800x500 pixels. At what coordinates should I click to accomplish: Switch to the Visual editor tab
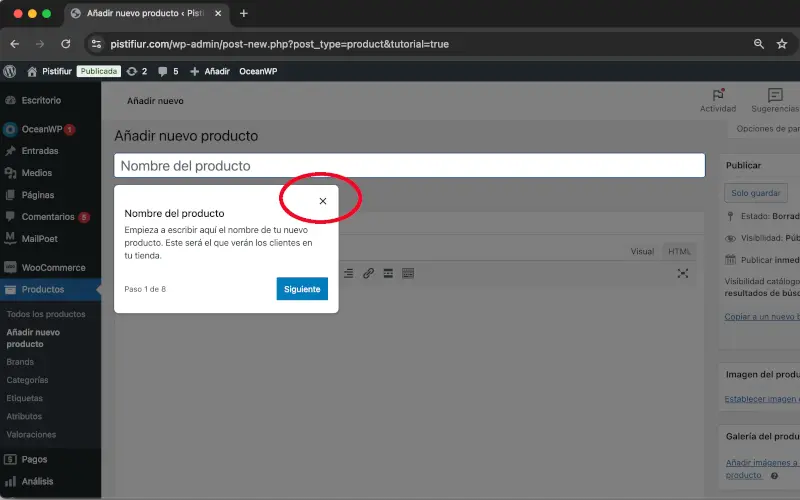pos(642,252)
